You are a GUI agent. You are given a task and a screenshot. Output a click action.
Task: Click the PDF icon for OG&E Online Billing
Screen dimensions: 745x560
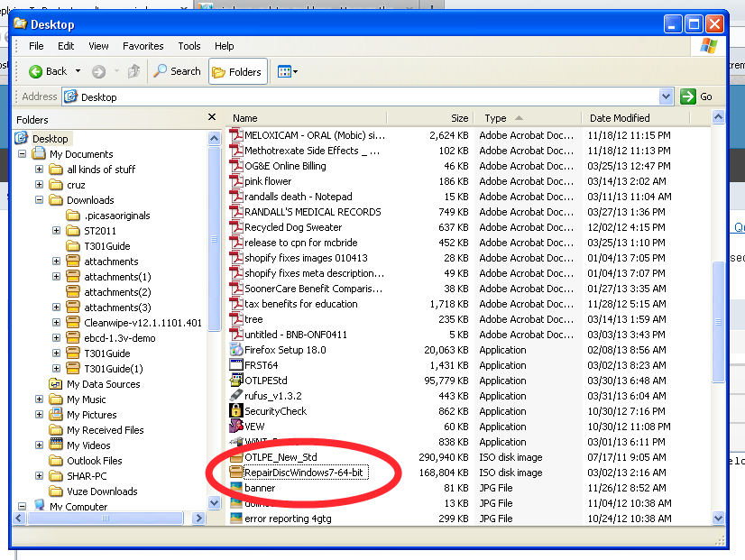[236, 166]
